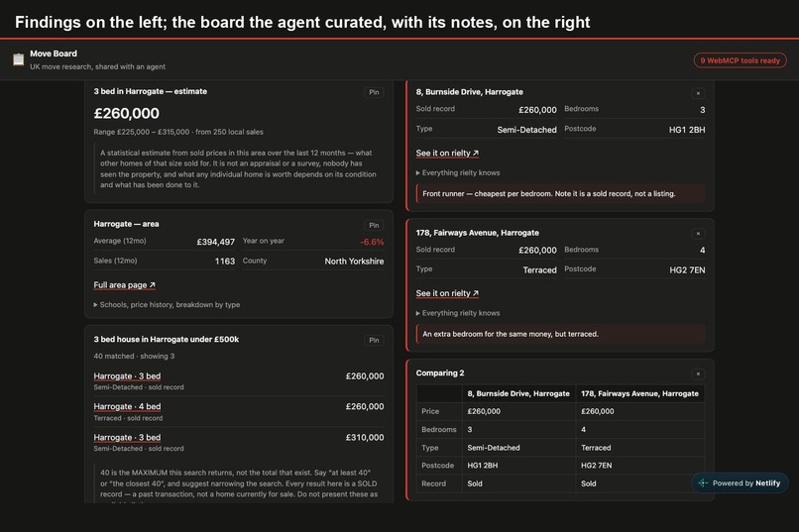Viewport: 799px width, 532px height.
Task: Click the HG1 2BH postcode in Burnside card
Action: click(x=687, y=130)
